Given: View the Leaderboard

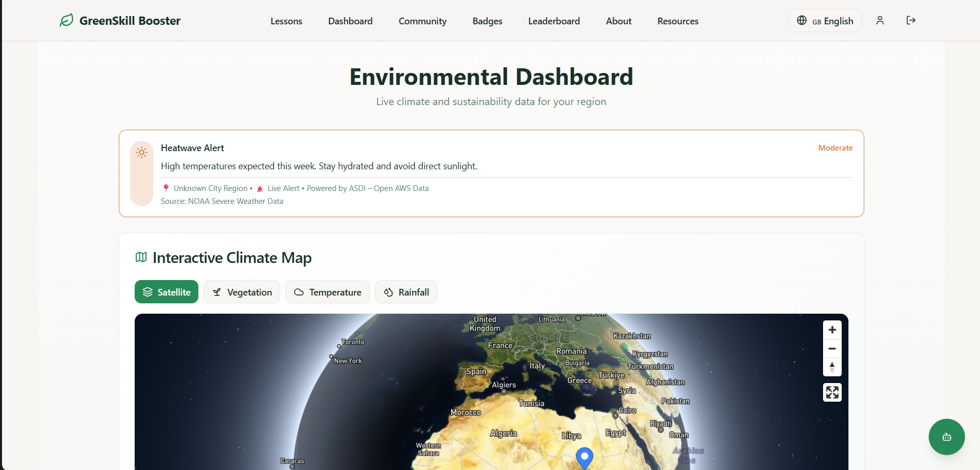Looking at the screenshot, I should (x=554, y=21).
